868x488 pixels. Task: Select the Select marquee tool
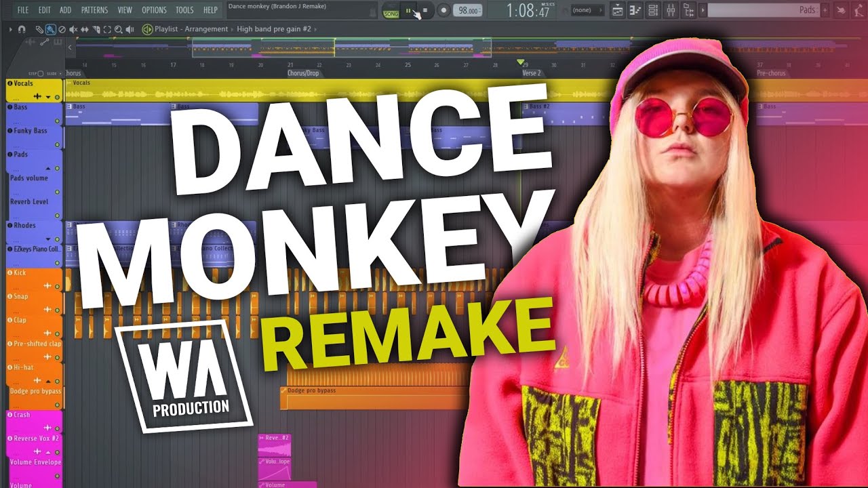click(x=107, y=30)
